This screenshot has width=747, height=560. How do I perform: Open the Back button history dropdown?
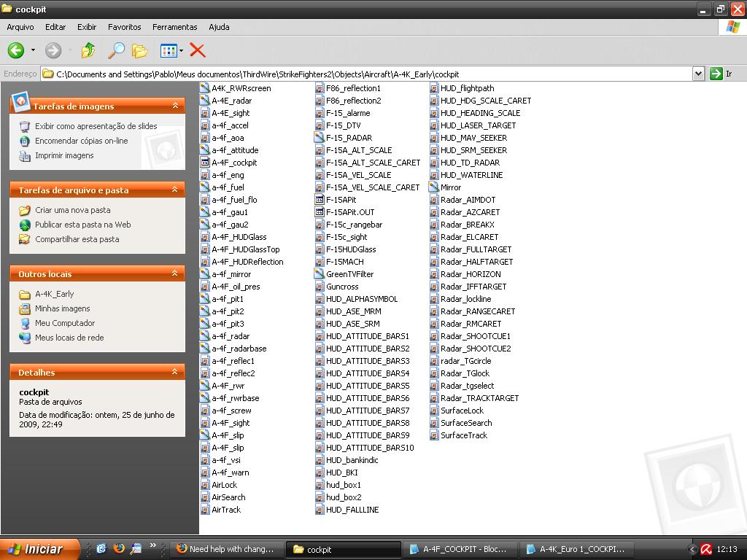33,50
